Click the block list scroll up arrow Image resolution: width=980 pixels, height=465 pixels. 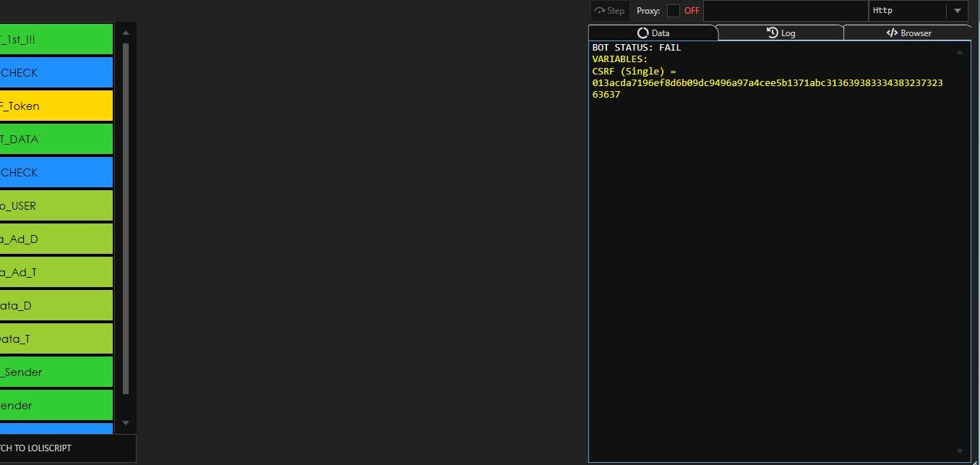click(126, 33)
